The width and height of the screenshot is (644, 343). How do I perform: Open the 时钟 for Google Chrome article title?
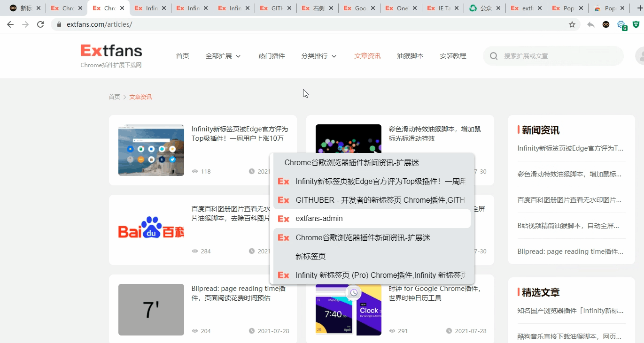435,293
